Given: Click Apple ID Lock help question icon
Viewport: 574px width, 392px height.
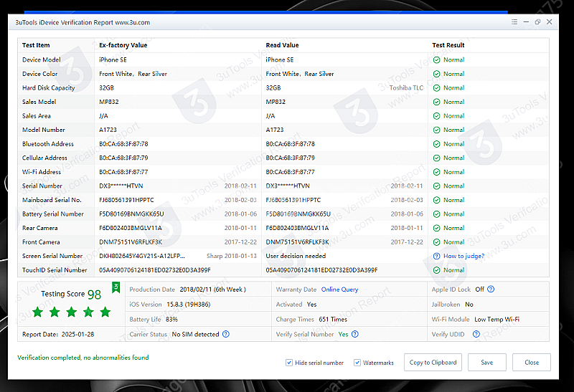Looking at the screenshot, I should (x=491, y=290).
